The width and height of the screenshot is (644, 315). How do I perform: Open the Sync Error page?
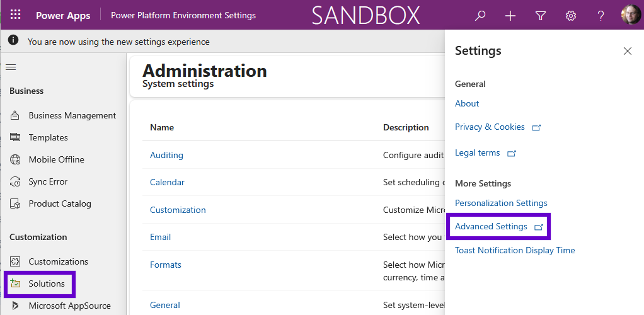point(48,181)
